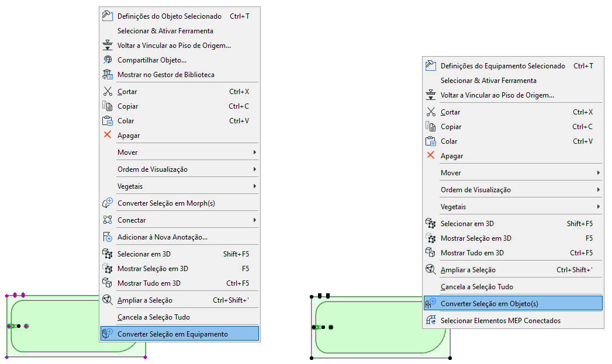The height and width of the screenshot is (364, 612).
Task: Click the Ampliar a Seleção icon in the left menu
Action: [108, 300]
